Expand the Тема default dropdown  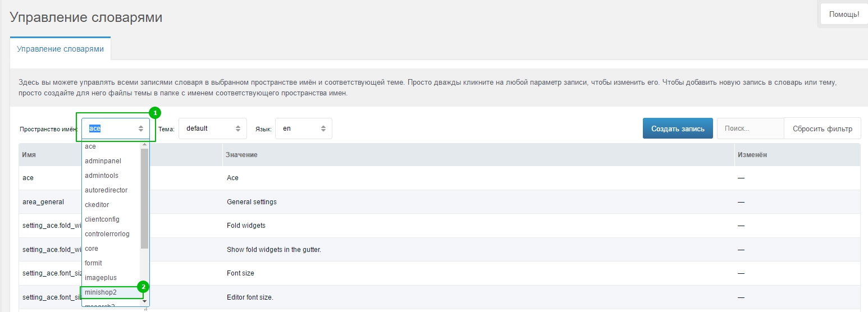pyautogui.click(x=212, y=129)
